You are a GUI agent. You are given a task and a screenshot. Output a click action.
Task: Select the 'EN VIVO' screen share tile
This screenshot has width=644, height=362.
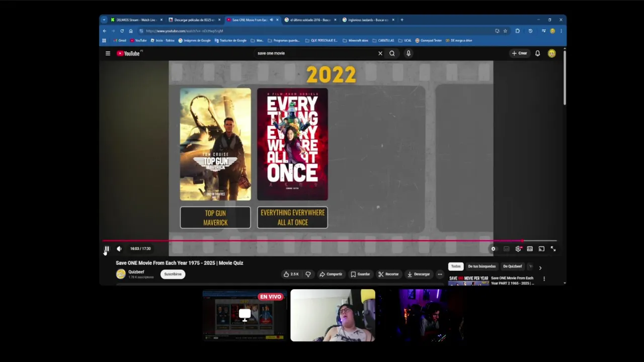click(x=245, y=315)
